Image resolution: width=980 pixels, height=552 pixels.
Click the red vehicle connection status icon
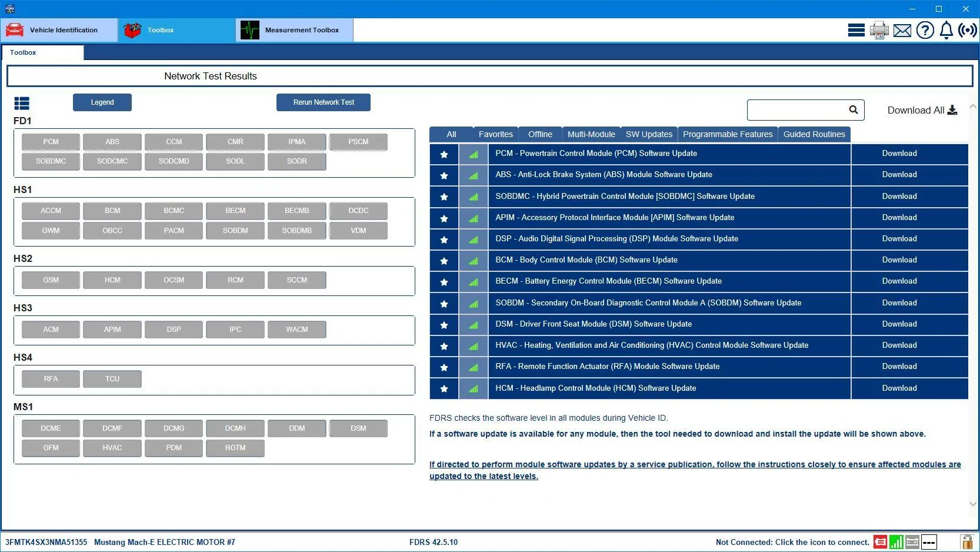(880, 542)
